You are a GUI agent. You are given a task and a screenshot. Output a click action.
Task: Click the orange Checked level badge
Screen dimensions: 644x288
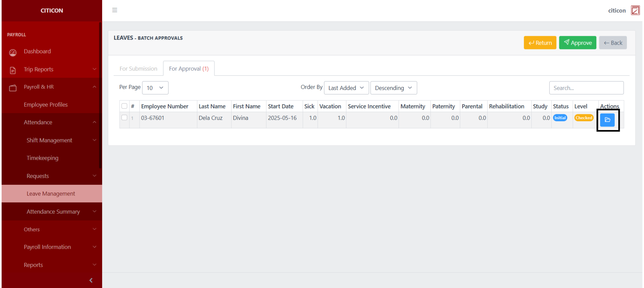click(x=584, y=118)
